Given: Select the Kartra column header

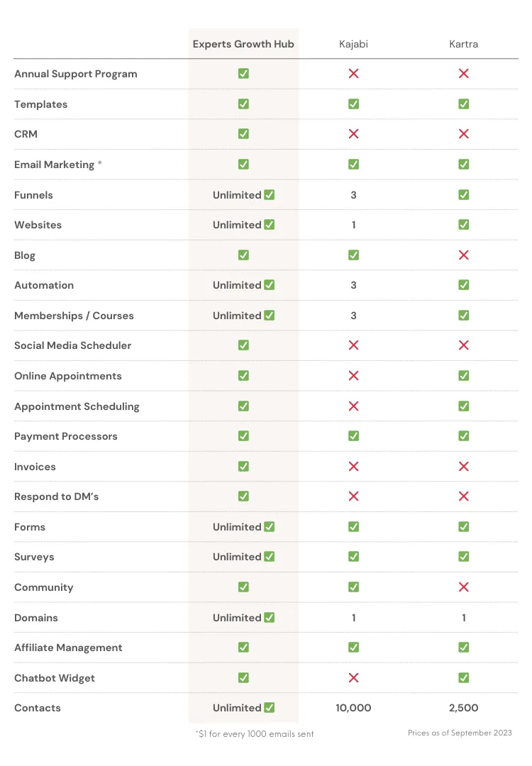Looking at the screenshot, I should tap(464, 44).
